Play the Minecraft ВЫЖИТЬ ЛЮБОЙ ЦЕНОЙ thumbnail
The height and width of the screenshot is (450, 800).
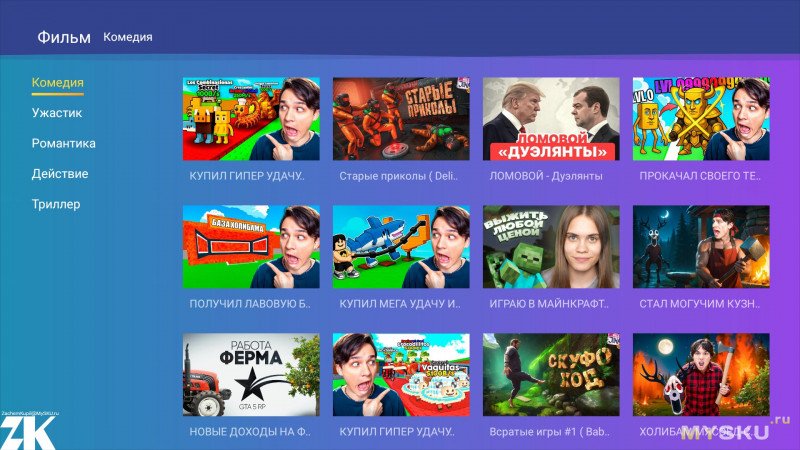[x=551, y=247]
